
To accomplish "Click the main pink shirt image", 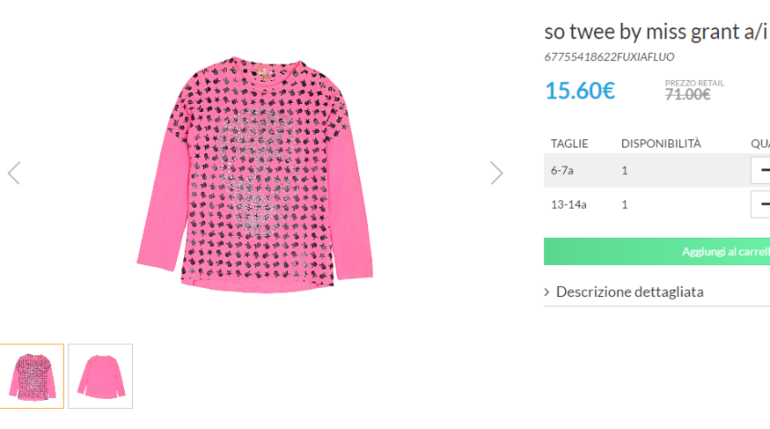I will click(256, 174).
